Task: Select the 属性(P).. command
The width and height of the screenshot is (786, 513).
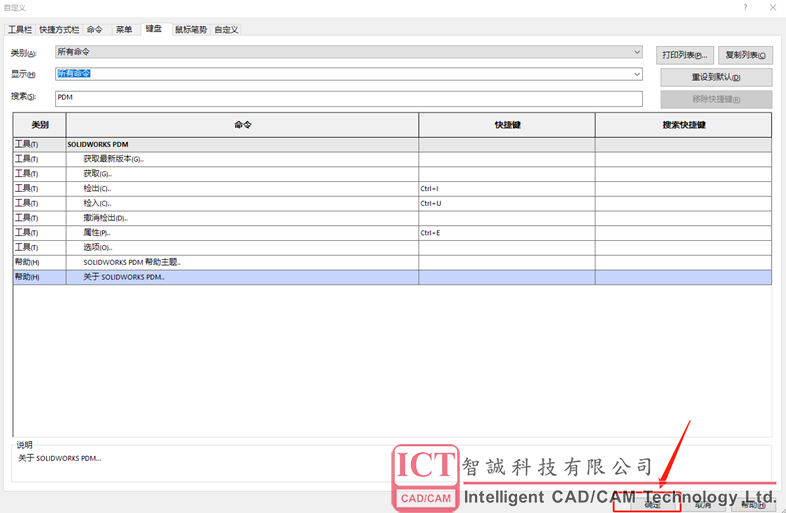Action: pos(243,233)
